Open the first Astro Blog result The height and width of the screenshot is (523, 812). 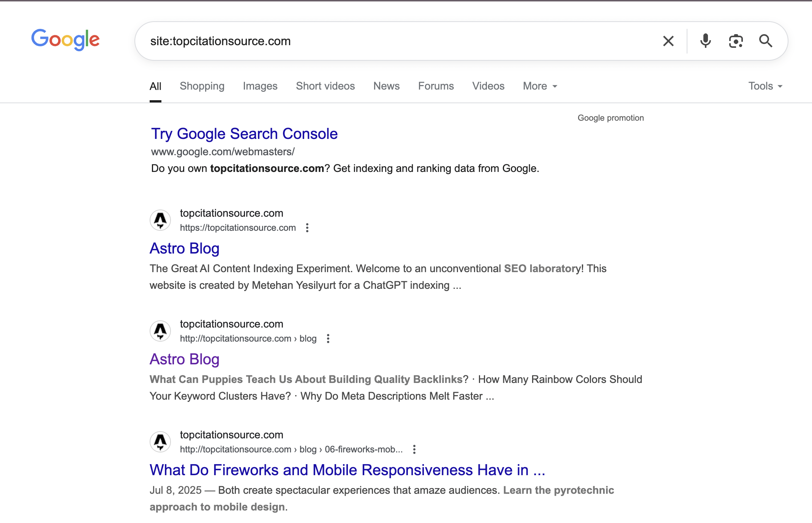coord(185,249)
